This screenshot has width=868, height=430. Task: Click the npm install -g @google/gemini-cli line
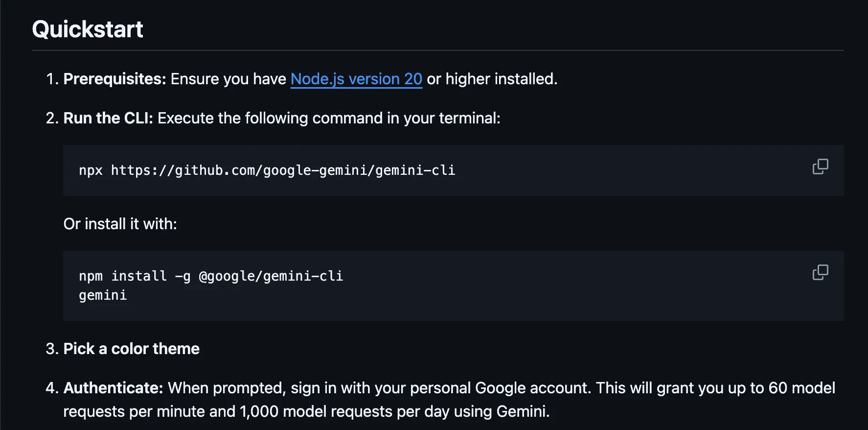coord(211,276)
